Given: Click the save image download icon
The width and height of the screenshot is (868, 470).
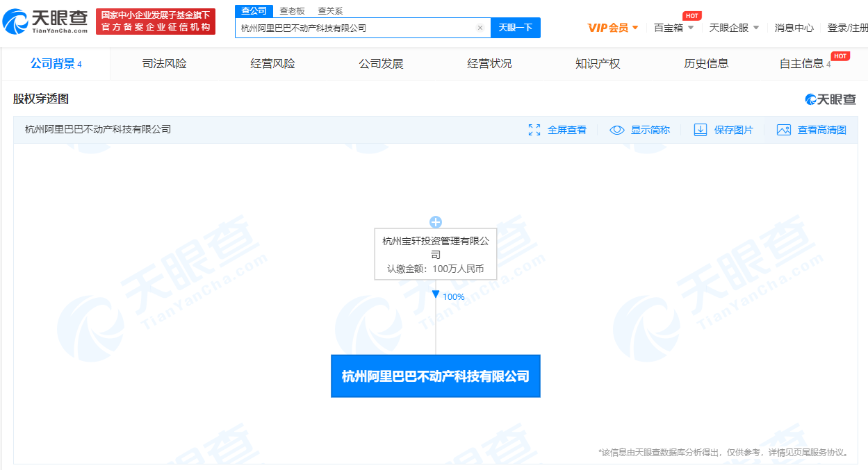Looking at the screenshot, I should click(701, 130).
